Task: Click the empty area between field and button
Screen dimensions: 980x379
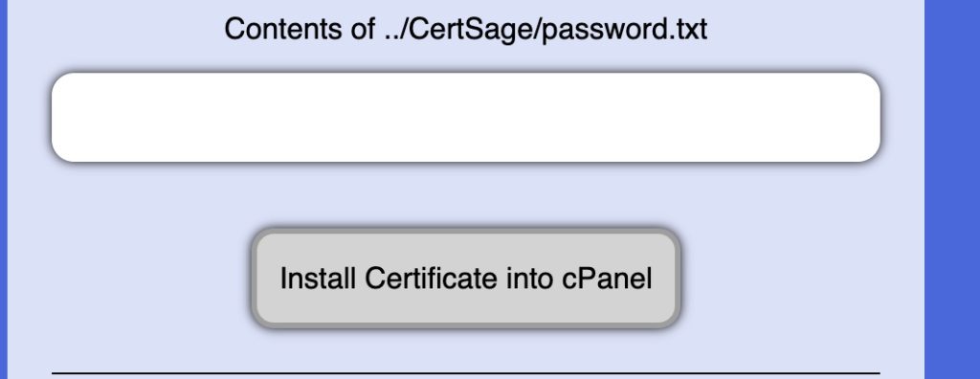Action: (466, 196)
